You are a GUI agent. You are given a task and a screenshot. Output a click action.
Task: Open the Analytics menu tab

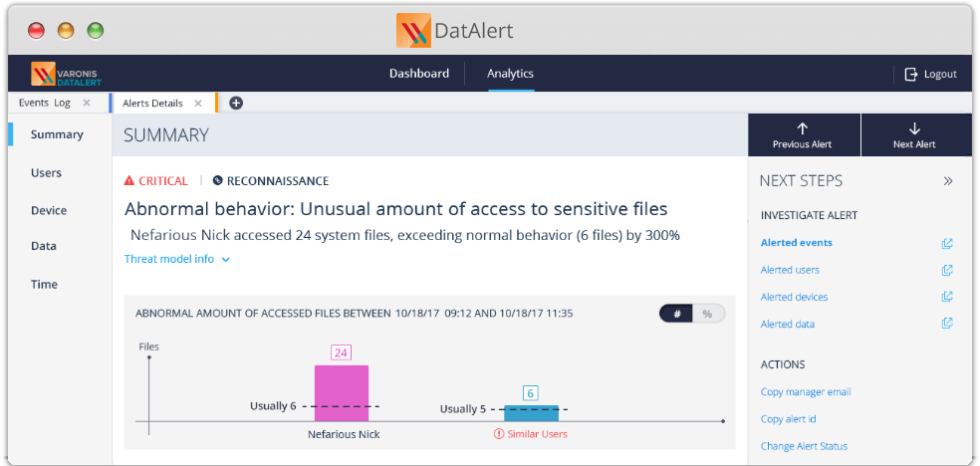tap(510, 74)
